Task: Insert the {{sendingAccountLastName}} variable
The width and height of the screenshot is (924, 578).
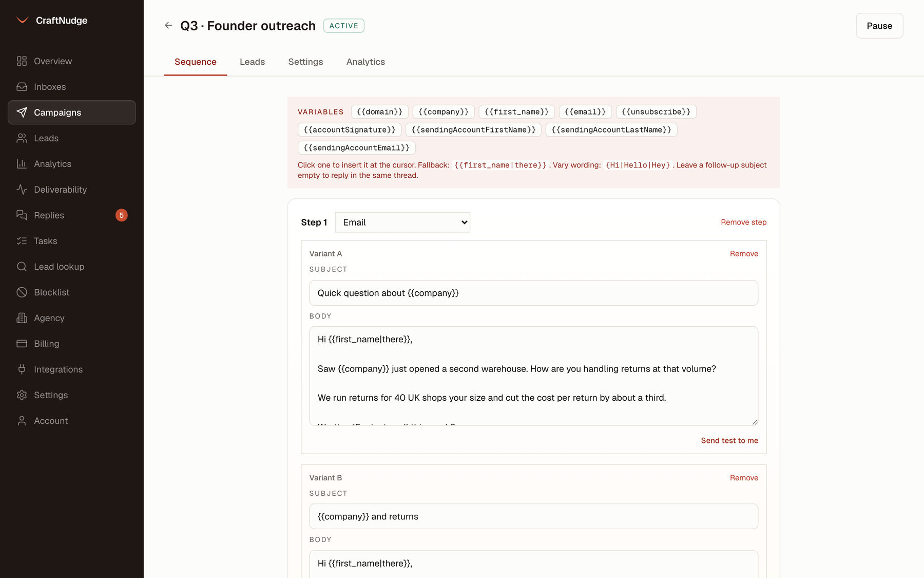Action: pyautogui.click(x=611, y=130)
